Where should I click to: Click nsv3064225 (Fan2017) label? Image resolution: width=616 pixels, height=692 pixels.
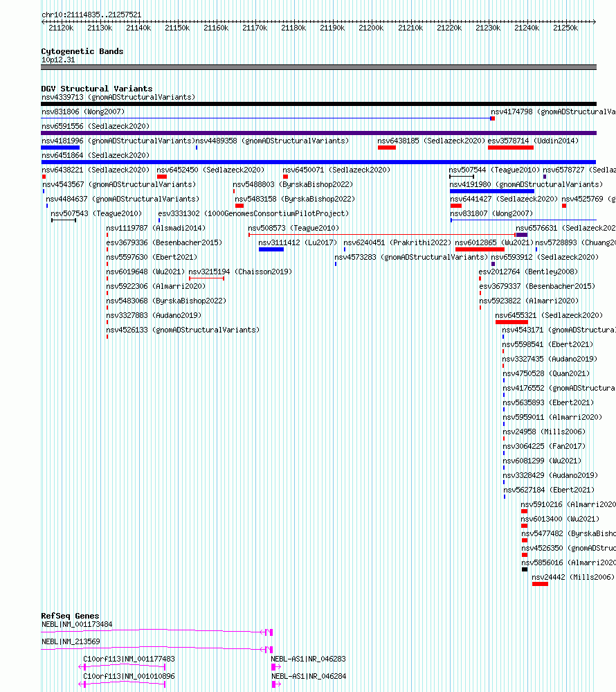[544, 447]
